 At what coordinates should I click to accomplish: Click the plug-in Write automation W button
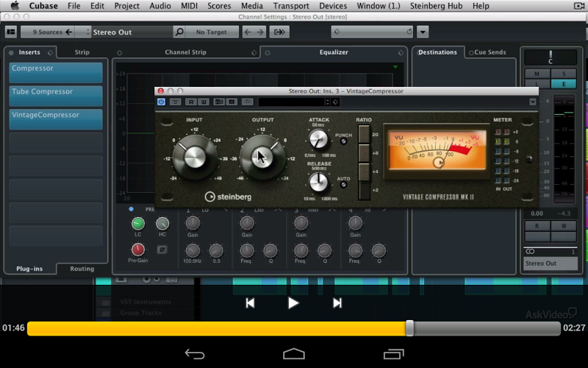pos(204,102)
